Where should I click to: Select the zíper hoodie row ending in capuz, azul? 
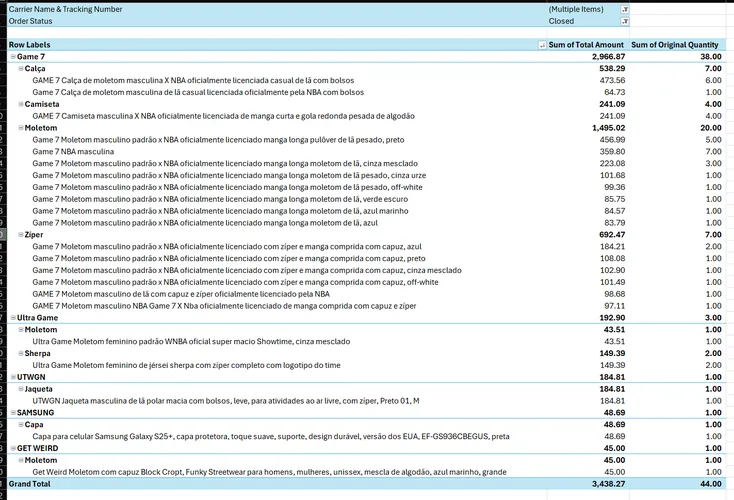(227, 247)
